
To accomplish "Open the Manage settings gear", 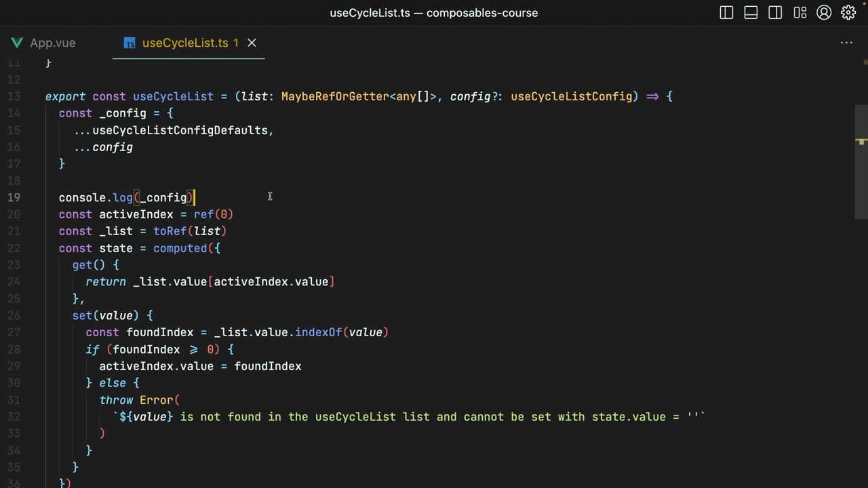I will [x=848, y=13].
